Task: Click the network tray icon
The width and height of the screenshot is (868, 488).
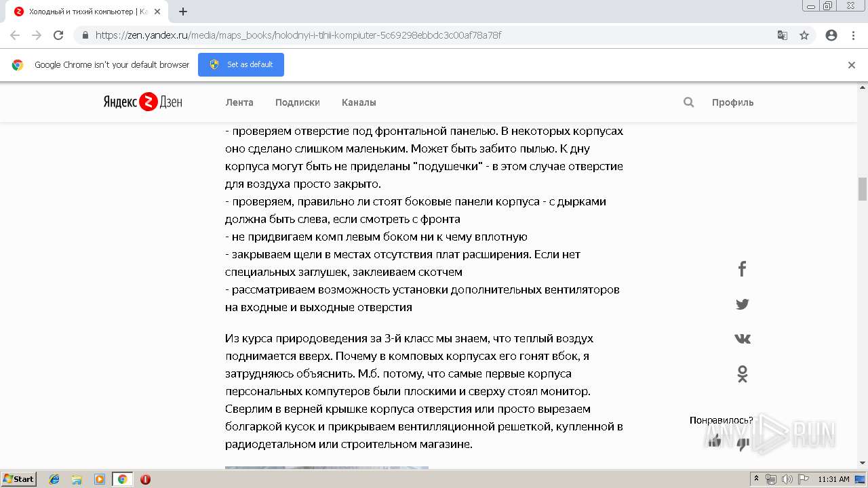Action: coord(771,479)
